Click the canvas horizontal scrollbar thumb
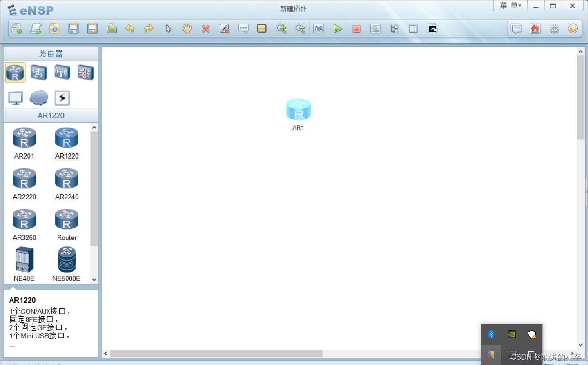588x365 pixels. (216, 354)
